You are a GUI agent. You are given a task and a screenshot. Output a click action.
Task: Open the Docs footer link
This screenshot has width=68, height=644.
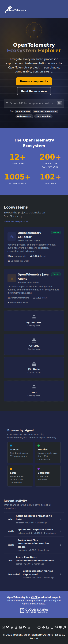pos(58,635)
